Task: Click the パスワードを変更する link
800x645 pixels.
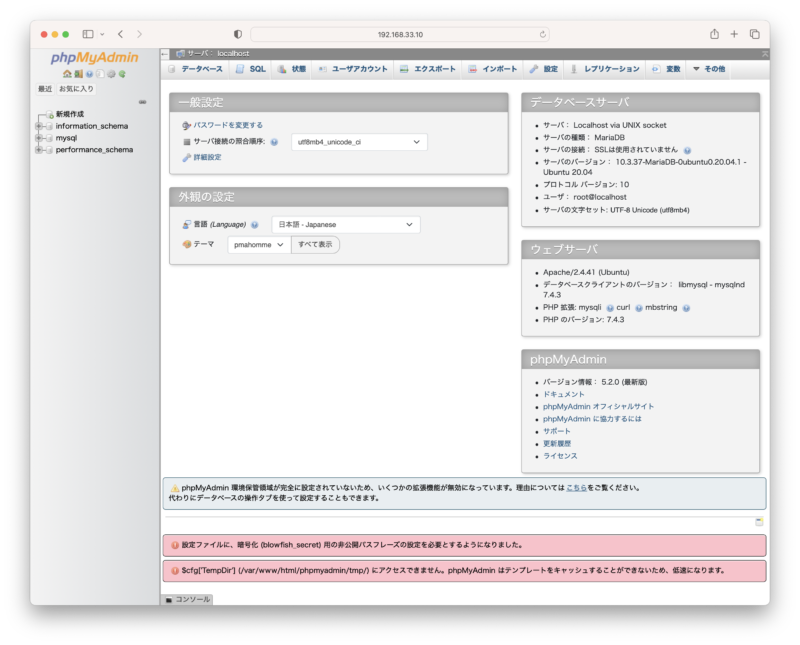Action: pyautogui.click(x=228, y=125)
